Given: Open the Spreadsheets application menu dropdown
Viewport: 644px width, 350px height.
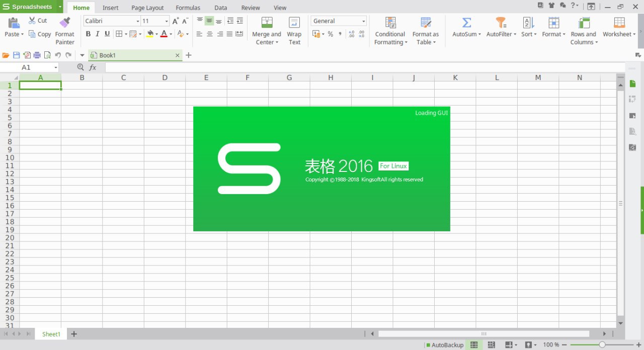Looking at the screenshot, I should [60, 7].
